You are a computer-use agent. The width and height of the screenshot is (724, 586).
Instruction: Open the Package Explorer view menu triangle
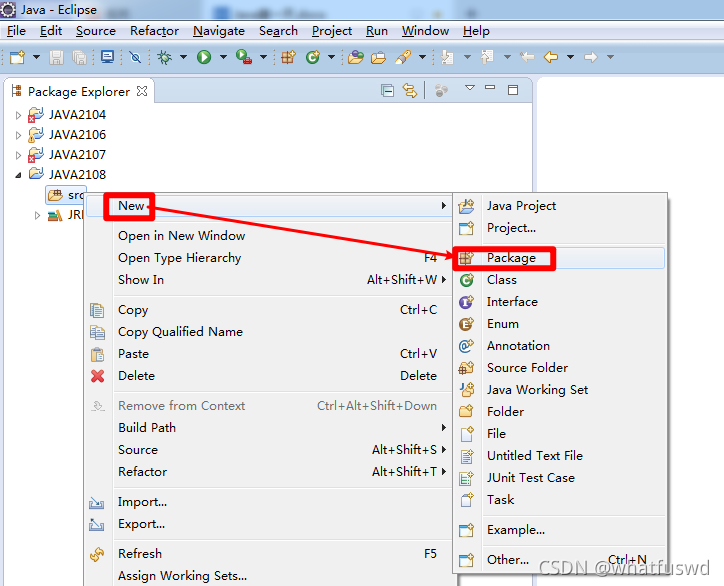pos(470,88)
